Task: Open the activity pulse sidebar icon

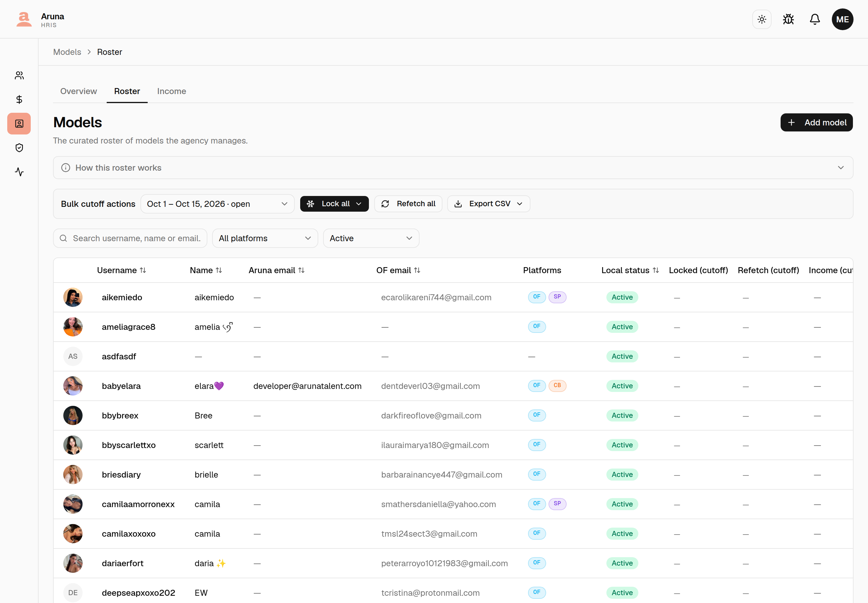Action: click(x=19, y=172)
